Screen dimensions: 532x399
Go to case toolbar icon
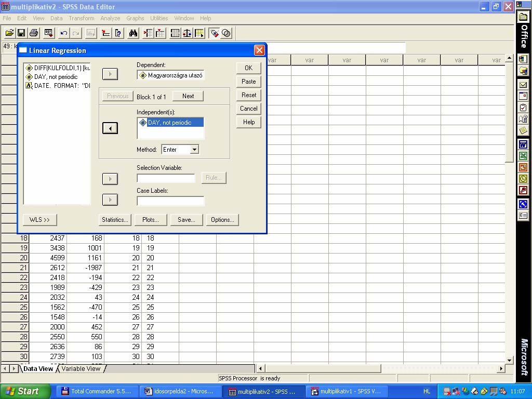click(106, 33)
